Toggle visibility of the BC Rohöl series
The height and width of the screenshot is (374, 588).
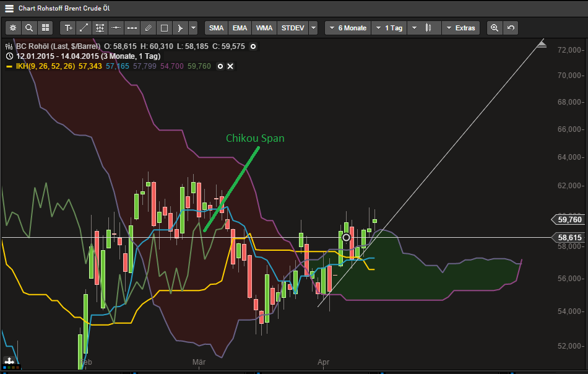tap(253, 46)
